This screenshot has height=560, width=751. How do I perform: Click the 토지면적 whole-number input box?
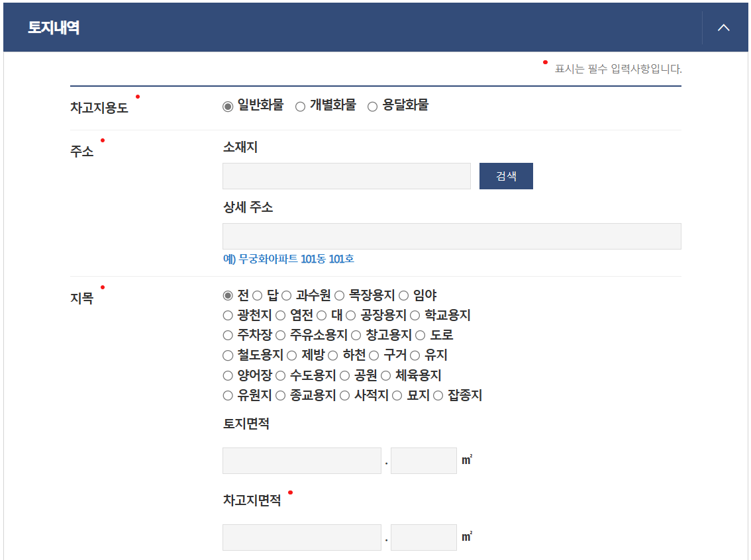301,460
